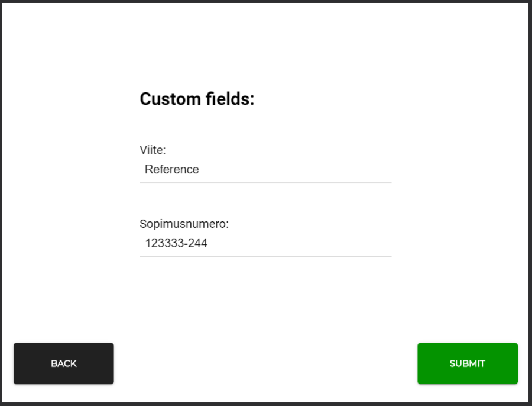The height and width of the screenshot is (406, 532).
Task: Click the "BACK" text on dark button
Action: pos(64,363)
